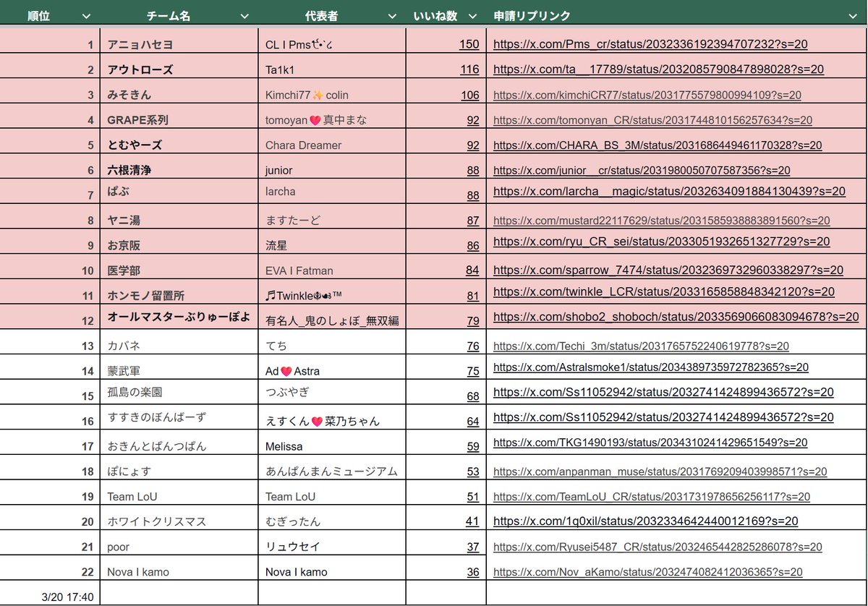Open the Pms_cr status link
The height and width of the screenshot is (606, 868).
tap(650, 44)
